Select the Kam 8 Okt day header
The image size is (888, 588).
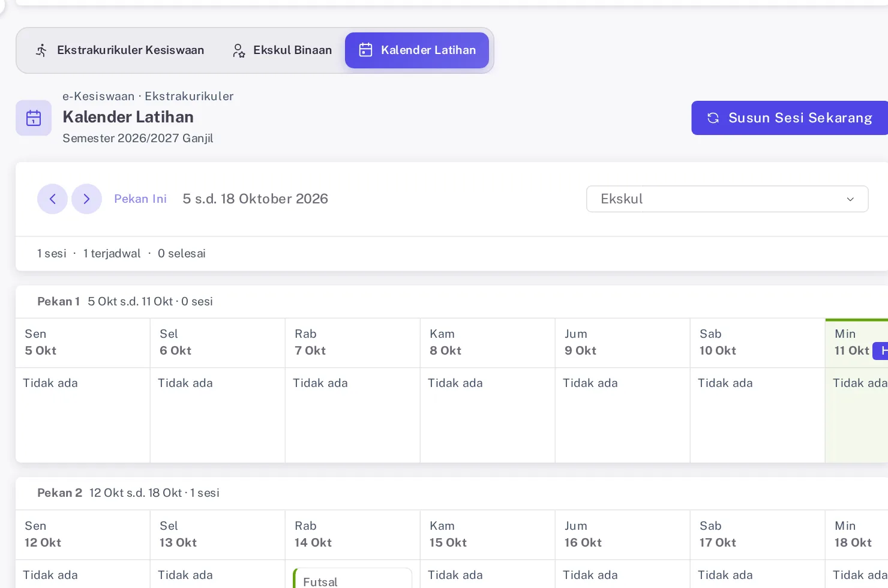click(x=488, y=343)
